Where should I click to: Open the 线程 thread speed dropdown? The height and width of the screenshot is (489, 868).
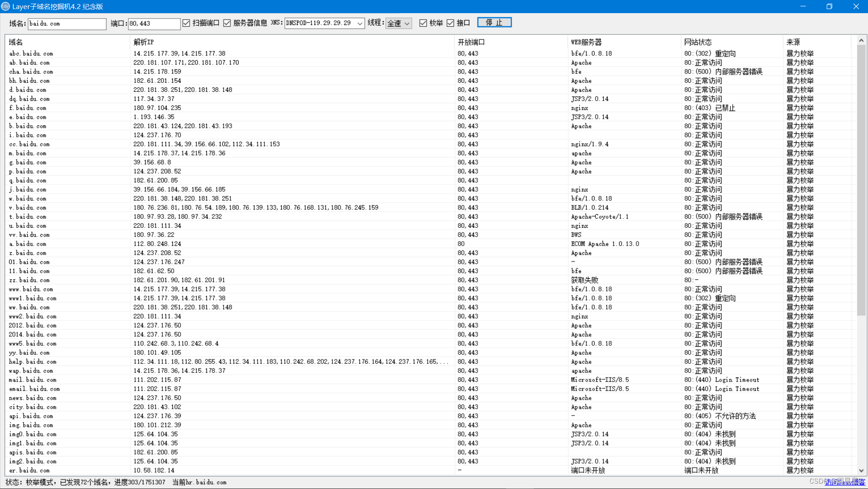pos(399,23)
